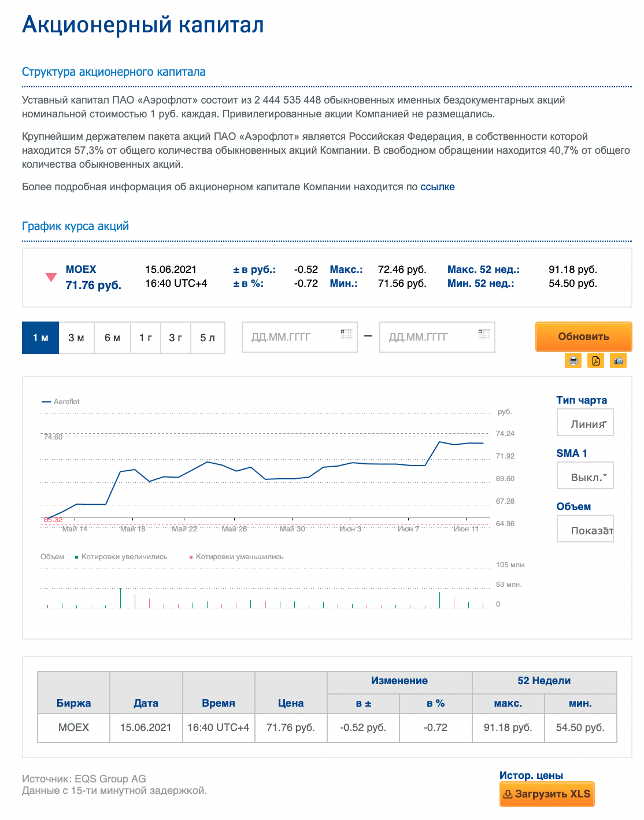The width and height of the screenshot is (644, 820).
Task: Switch to the 3 м period
Action: 76,338
